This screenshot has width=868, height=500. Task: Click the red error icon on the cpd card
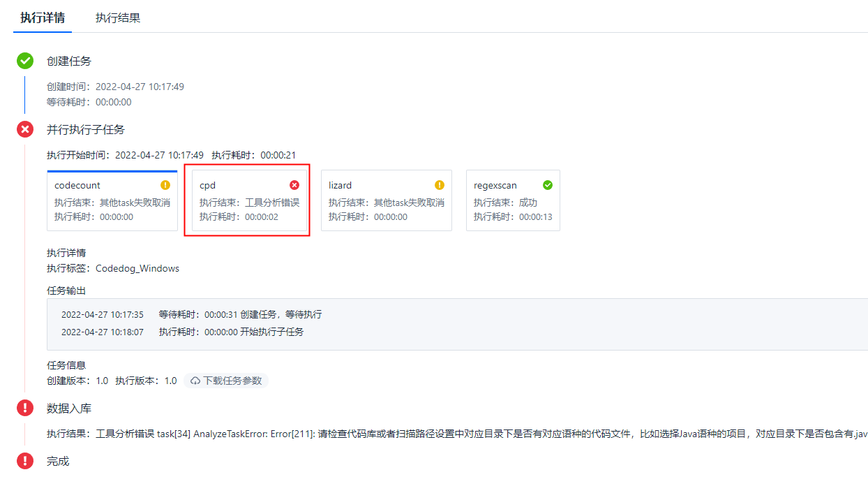[293, 184]
